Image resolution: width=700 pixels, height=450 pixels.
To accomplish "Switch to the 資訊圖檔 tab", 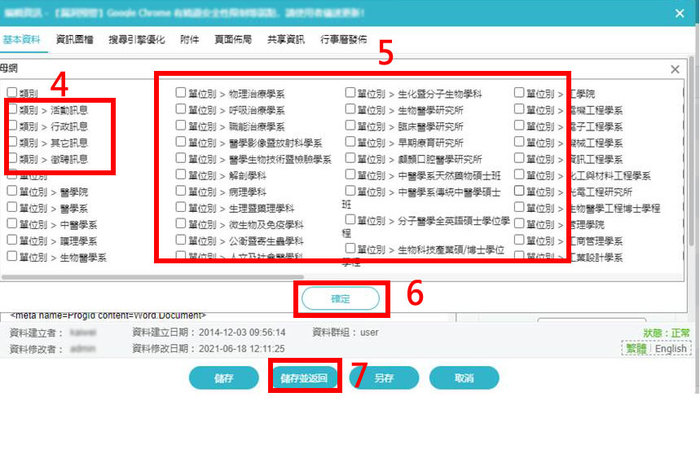I will [76, 39].
